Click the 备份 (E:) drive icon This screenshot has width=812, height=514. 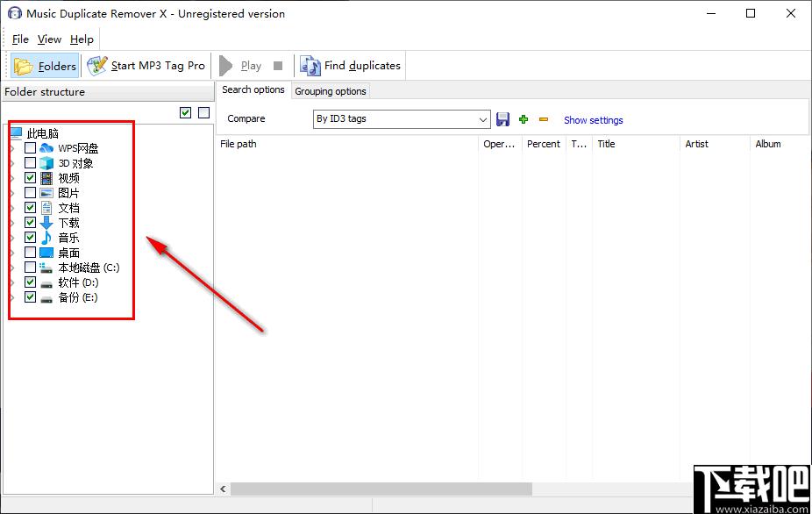pos(46,298)
